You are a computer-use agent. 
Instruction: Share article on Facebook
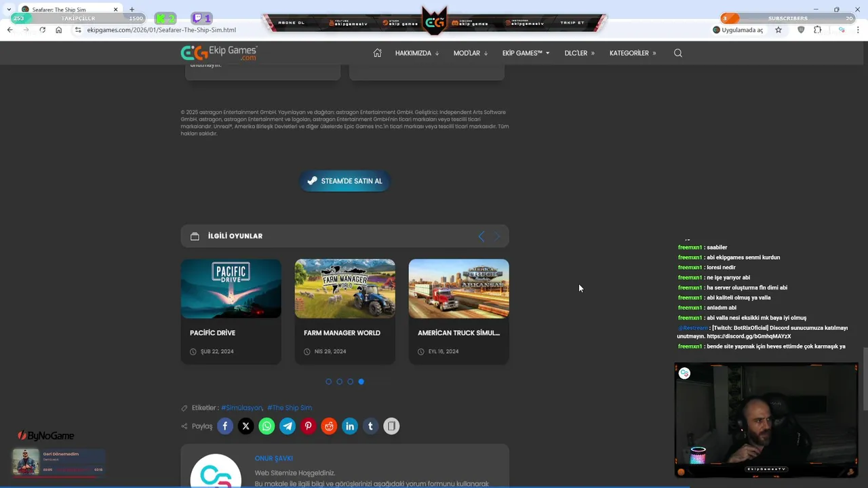[x=225, y=426]
